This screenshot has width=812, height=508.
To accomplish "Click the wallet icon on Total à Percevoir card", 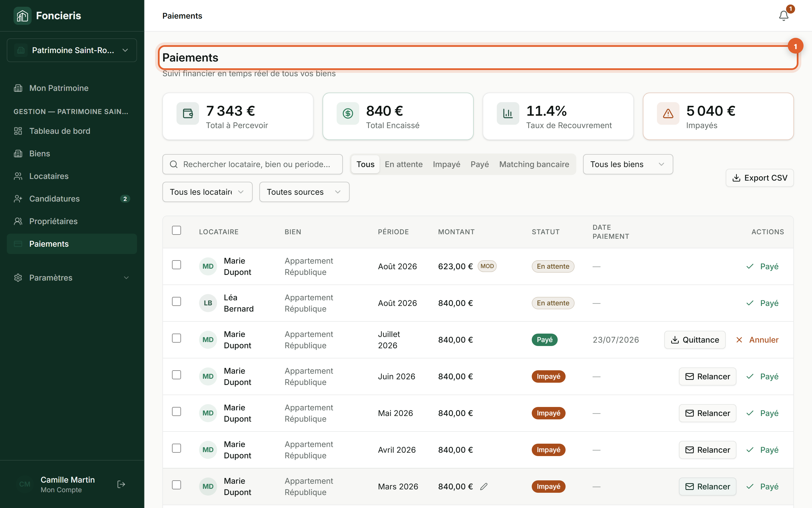I will pyautogui.click(x=188, y=113).
